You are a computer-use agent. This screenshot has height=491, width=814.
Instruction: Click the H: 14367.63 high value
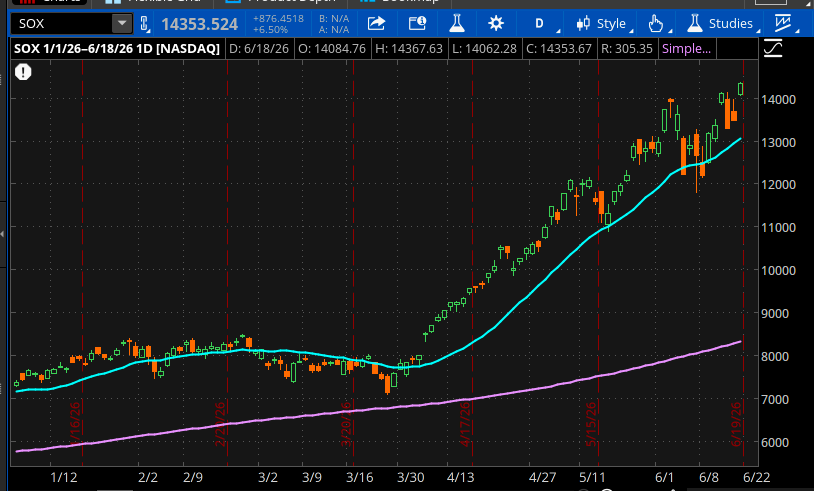(409, 49)
